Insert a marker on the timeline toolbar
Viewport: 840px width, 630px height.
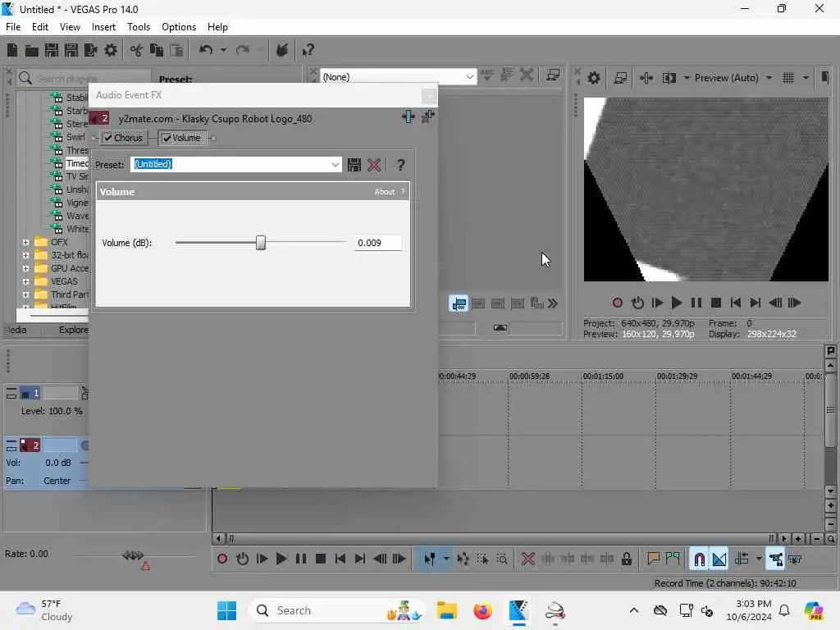(653, 559)
